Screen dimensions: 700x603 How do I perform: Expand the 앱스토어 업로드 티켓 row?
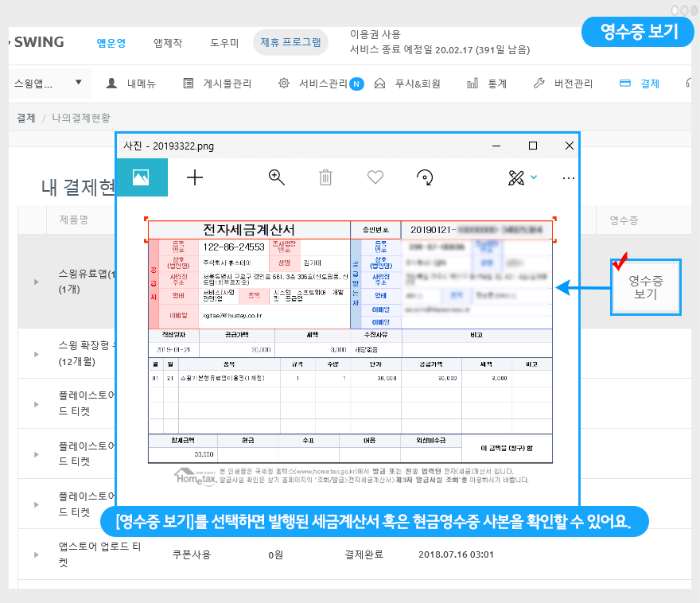(x=35, y=554)
